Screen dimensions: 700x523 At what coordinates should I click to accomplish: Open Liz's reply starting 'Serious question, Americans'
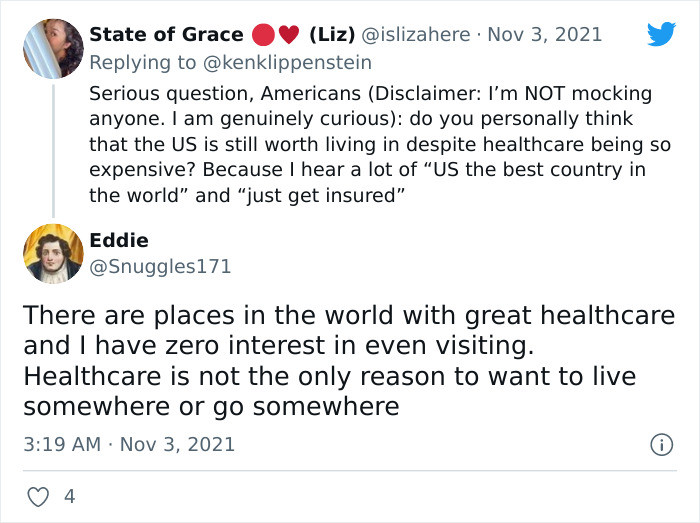point(379,144)
